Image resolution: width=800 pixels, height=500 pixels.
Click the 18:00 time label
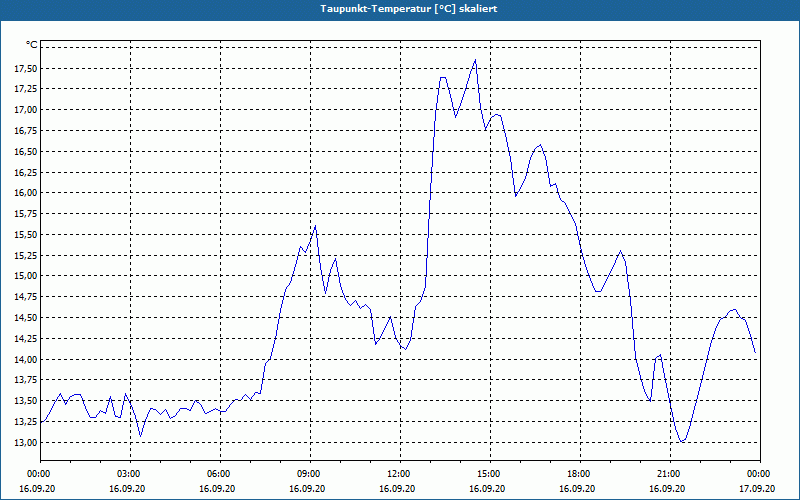[578, 474]
